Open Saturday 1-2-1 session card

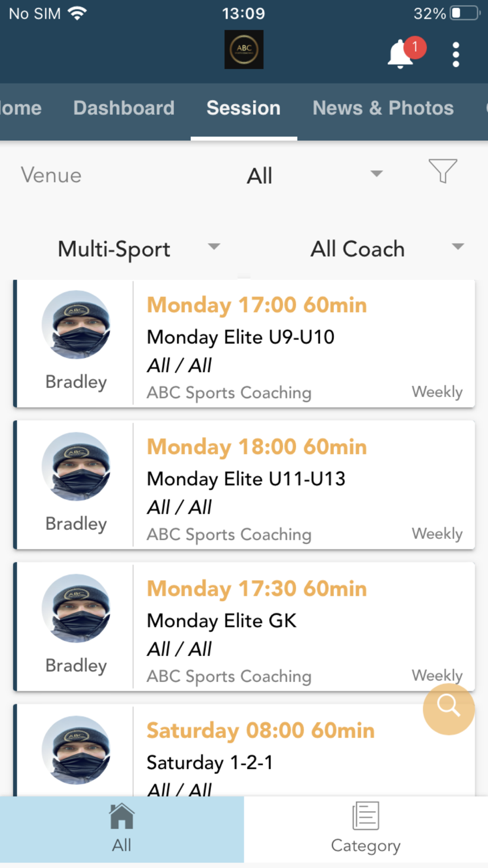[244, 750]
